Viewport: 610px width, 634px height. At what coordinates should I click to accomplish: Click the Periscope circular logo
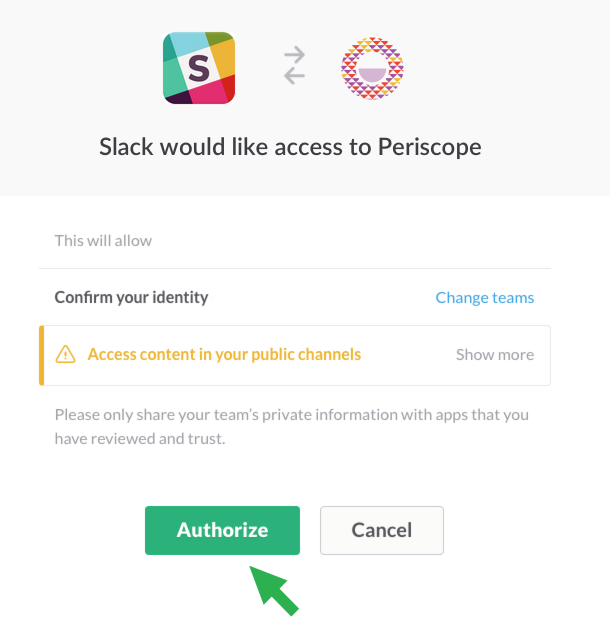click(372, 68)
